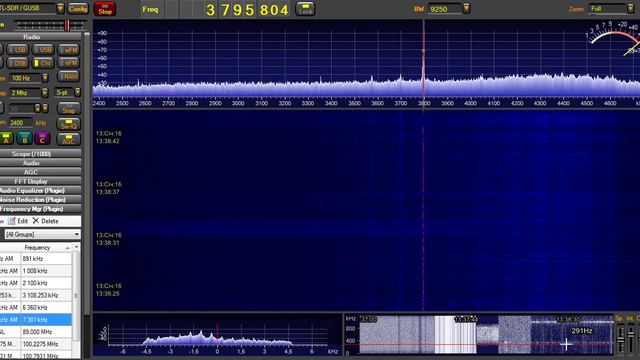
Task: Select RAW demodulation mode
Action: 68,76
